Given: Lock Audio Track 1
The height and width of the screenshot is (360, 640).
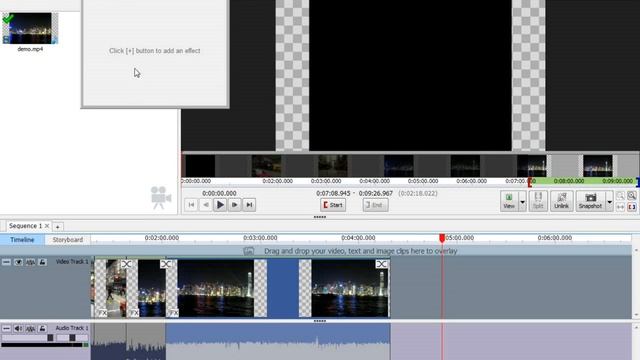Looking at the screenshot, I should [x=42, y=328].
